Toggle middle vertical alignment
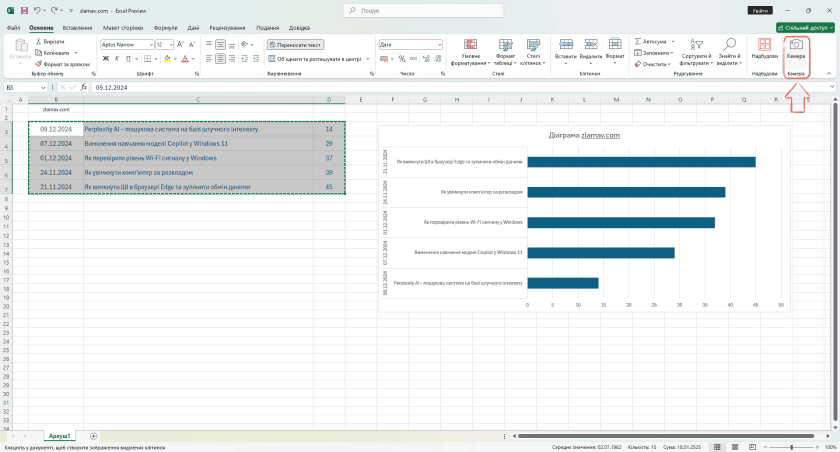Screen dimensions: 840x452 click(220, 44)
